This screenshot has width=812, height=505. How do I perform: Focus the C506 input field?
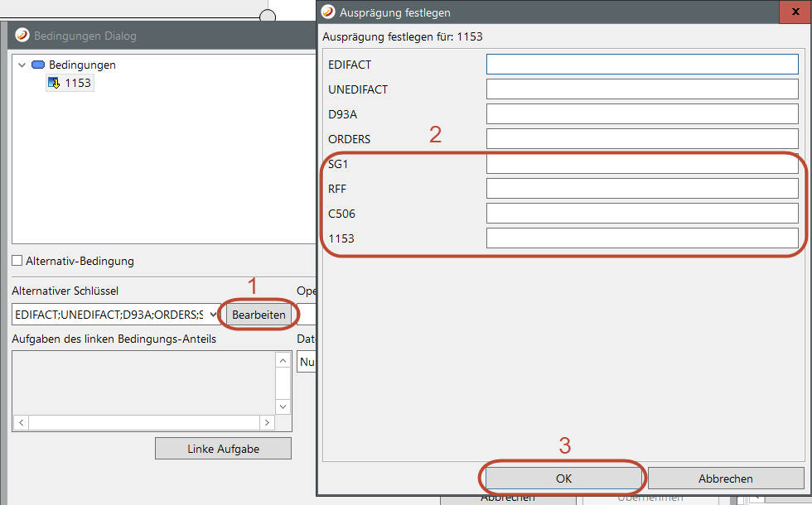point(641,214)
